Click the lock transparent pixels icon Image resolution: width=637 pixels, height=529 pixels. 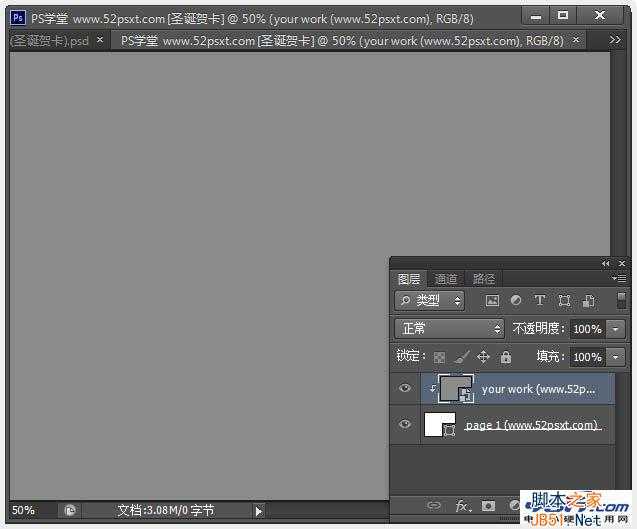438,357
